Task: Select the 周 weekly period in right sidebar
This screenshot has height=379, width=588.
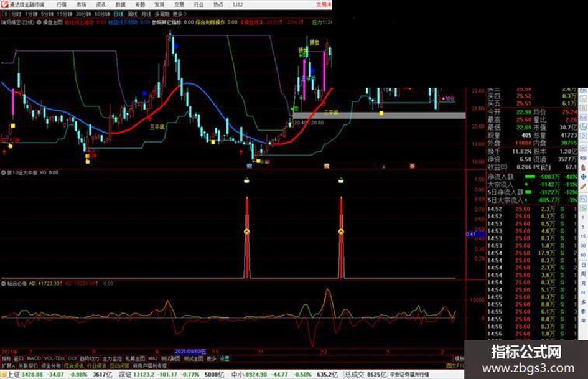Action: click(x=583, y=274)
